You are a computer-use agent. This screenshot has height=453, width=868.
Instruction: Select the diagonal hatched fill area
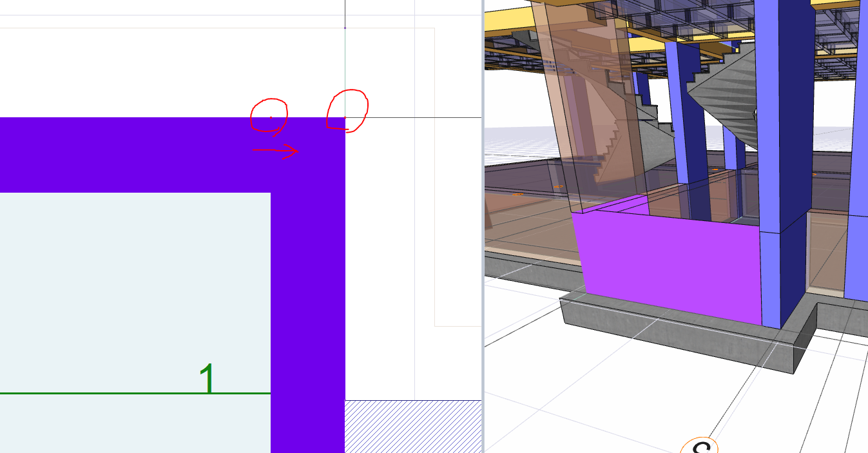point(412,426)
